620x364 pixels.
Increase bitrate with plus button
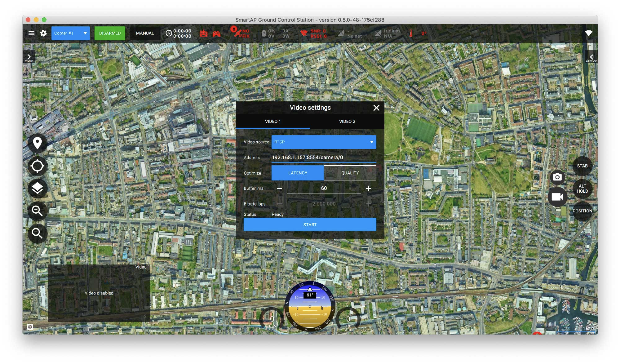368,204
